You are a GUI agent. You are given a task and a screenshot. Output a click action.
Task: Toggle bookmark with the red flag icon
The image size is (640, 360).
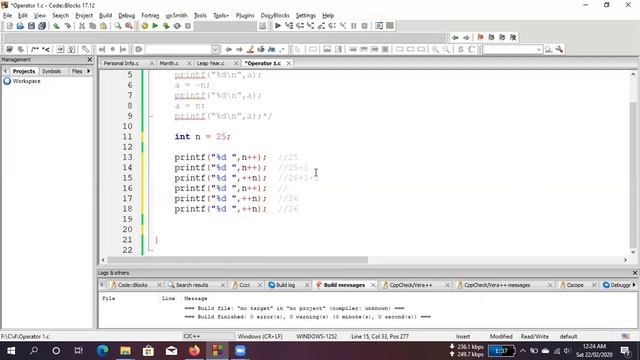coord(480,37)
